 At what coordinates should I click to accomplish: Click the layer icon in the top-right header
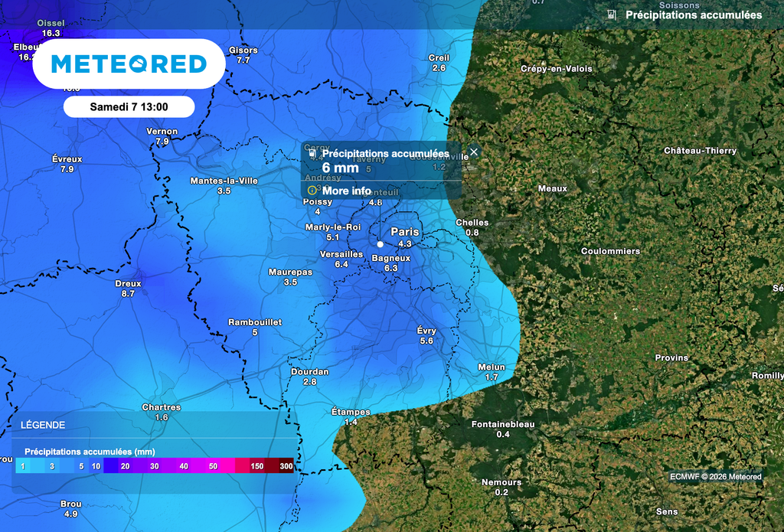click(x=611, y=15)
